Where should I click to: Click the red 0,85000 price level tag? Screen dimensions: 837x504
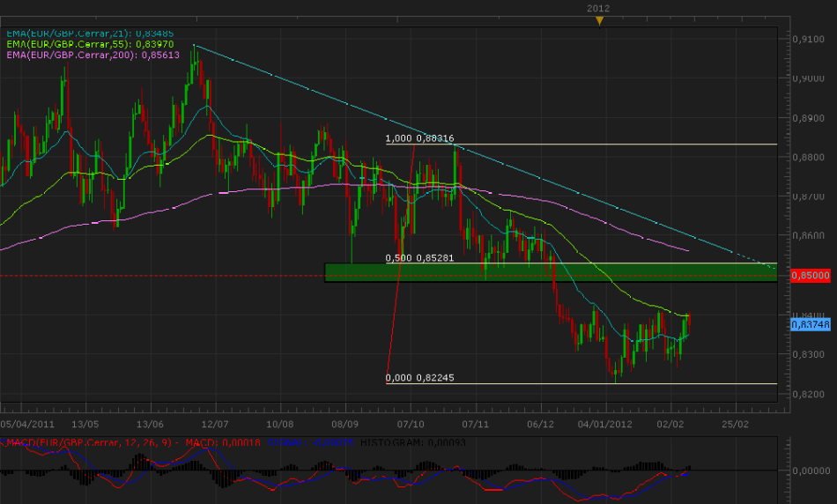807,276
